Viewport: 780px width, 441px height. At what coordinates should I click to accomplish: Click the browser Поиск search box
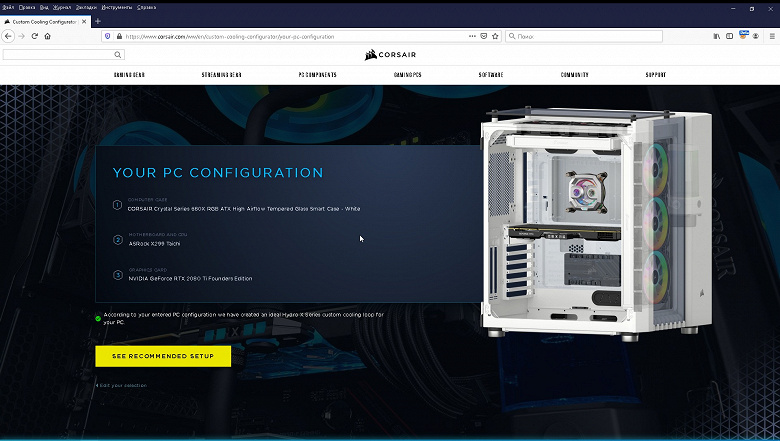[585, 36]
